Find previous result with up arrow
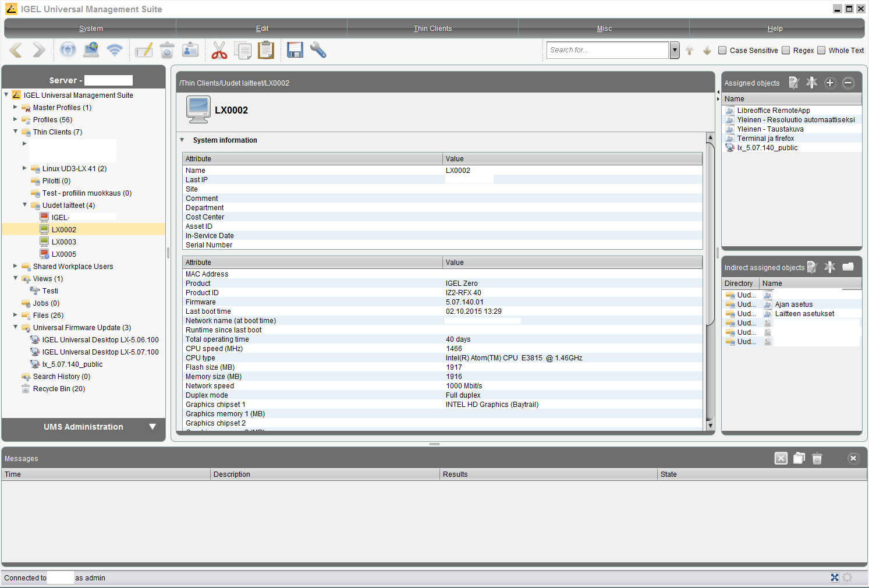Viewport: 869px width, 588px height. [x=690, y=51]
